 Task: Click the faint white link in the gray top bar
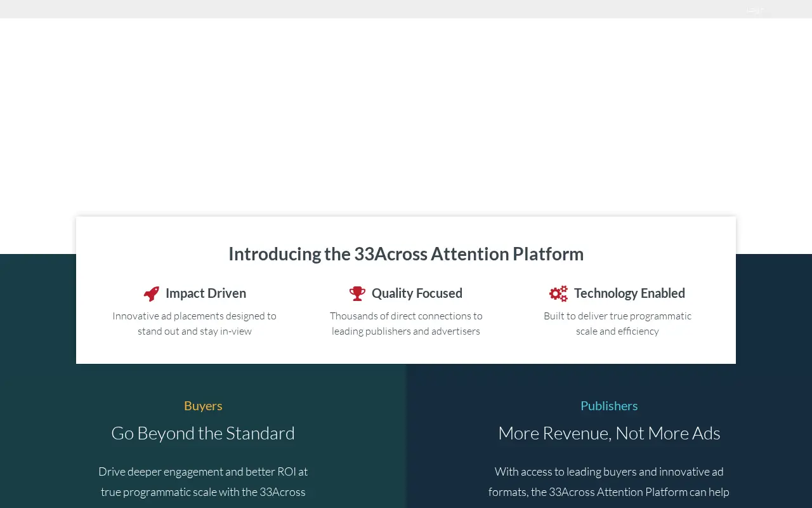755,9
